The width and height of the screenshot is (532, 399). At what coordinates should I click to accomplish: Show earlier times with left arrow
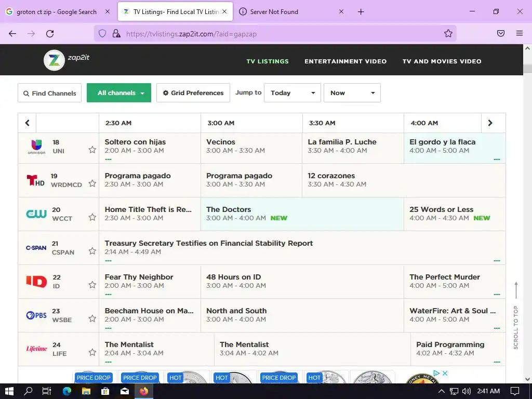pyautogui.click(x=27, y=123)
